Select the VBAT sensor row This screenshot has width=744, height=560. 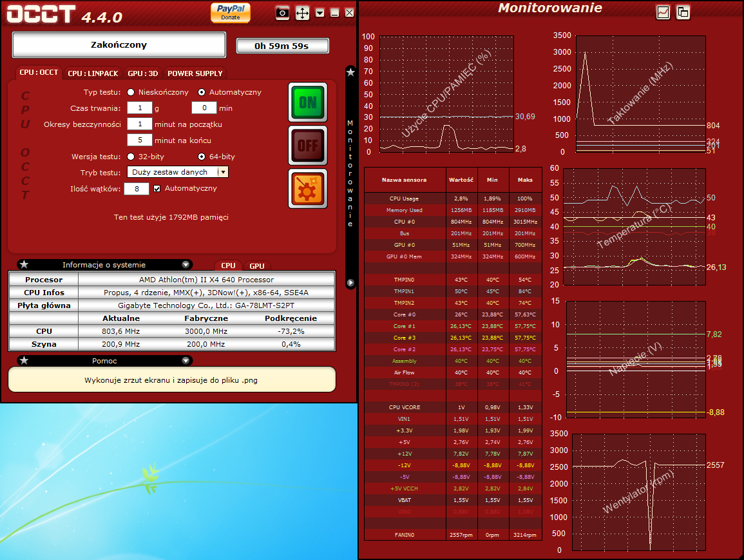(453, 500)
